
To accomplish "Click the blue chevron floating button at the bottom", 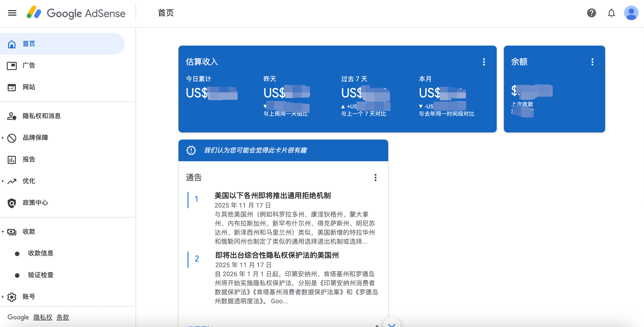I will 392,324.
